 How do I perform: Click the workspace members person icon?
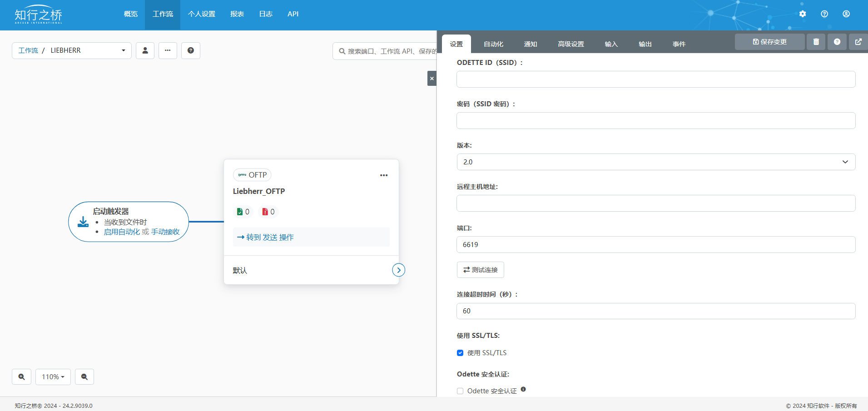tap(145, 50)
